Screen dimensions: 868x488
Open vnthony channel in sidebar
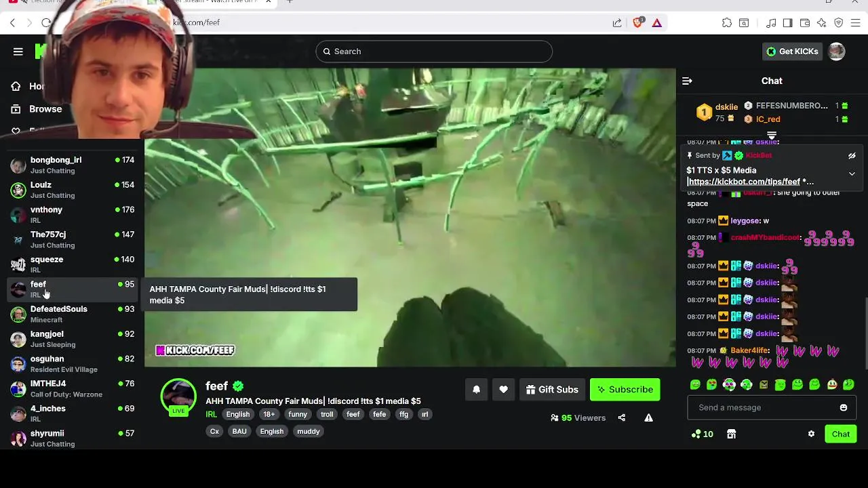pos(72,215)
